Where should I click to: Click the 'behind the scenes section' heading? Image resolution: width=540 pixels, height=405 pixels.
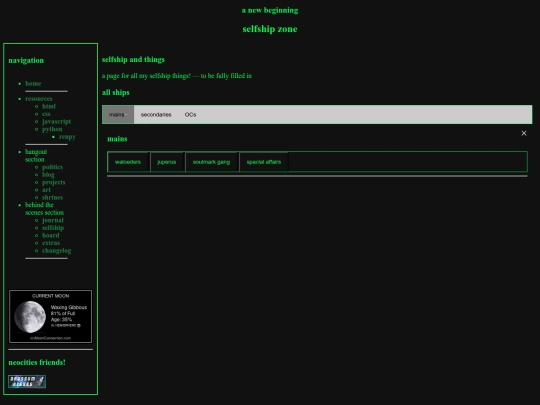44,209
